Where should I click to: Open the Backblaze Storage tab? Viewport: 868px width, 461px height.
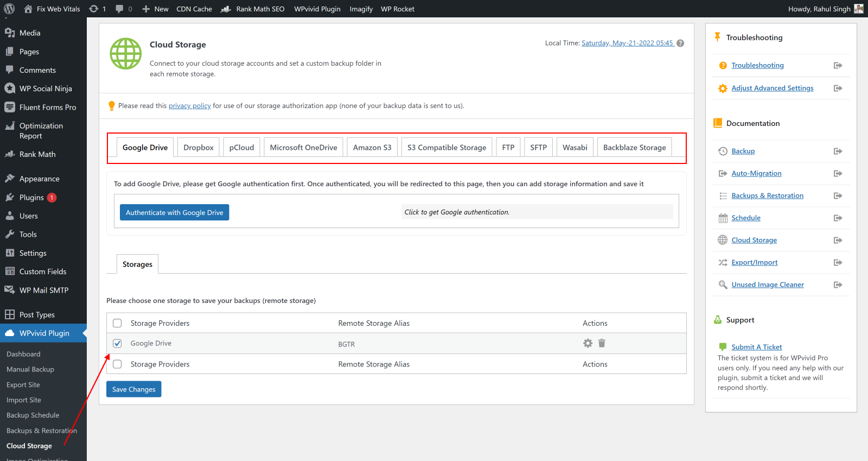(x=634, y=147)
